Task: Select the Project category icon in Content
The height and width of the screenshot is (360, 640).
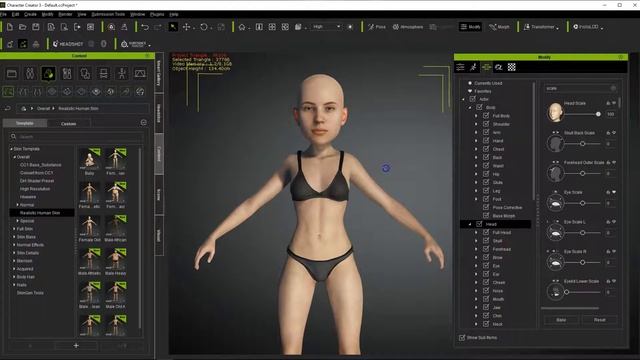Action: 12,73
